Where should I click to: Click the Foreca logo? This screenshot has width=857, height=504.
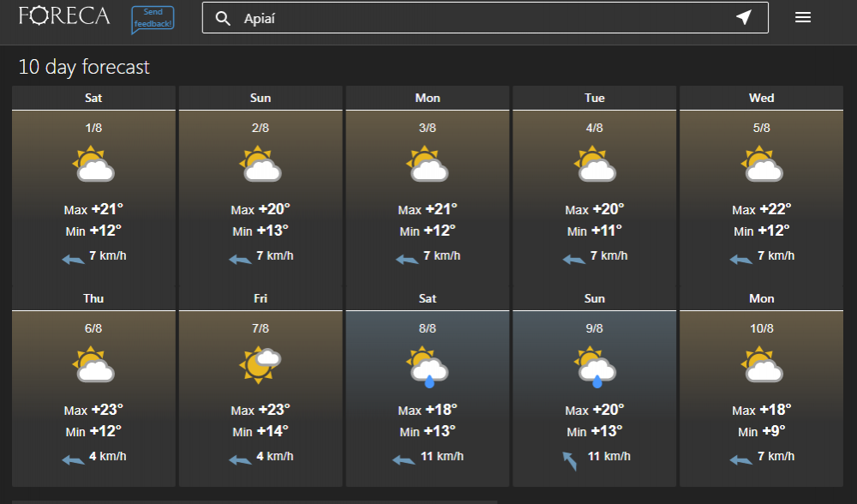pyautogui.click(x=64, y=16)
